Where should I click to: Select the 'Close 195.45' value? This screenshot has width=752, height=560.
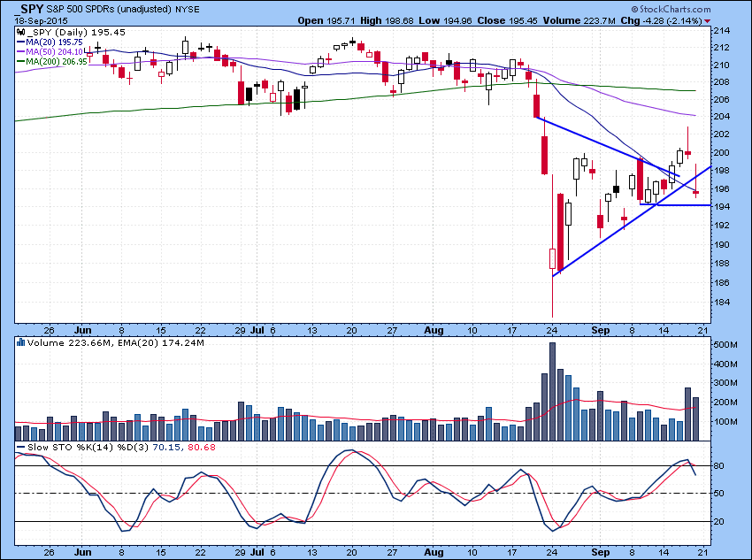coord(508,20)
